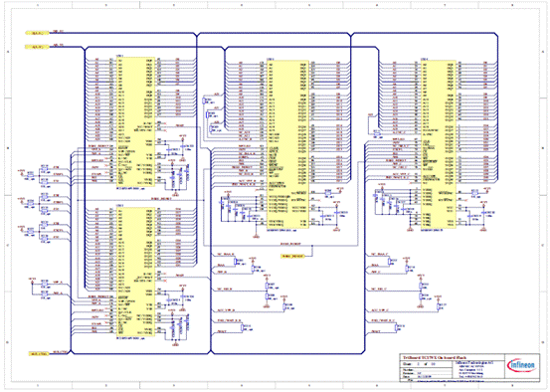
Task: Select the second yellow bus port from the top
Action: [37, 47]
